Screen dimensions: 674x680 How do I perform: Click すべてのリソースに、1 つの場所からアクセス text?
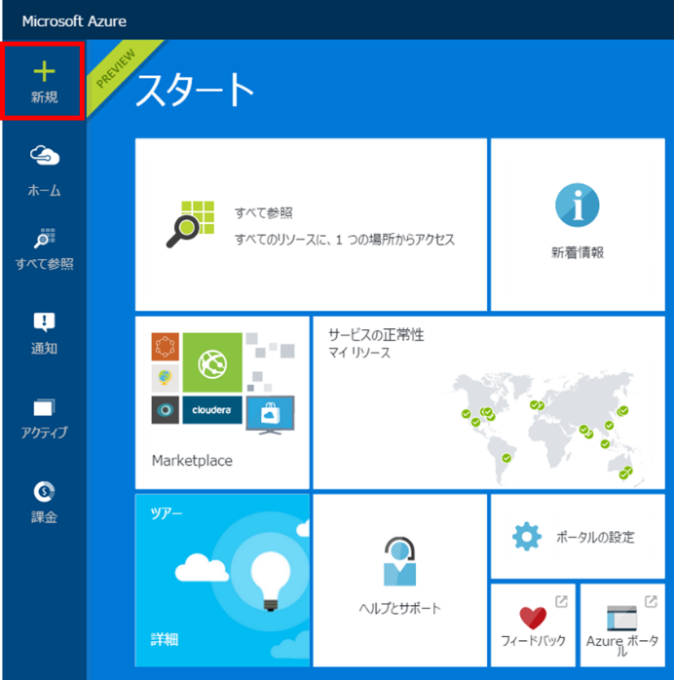345,239
